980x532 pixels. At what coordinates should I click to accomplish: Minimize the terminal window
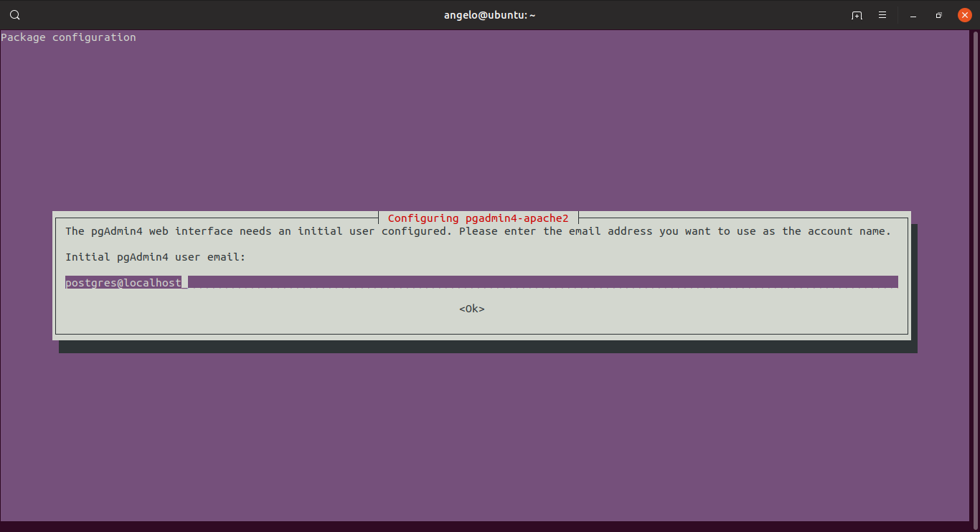click(913, 15)
